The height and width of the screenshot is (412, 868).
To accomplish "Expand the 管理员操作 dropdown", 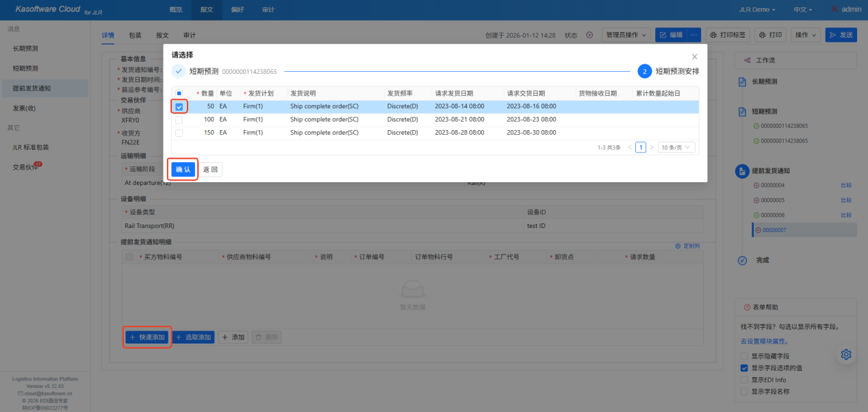I will (626, 35).
